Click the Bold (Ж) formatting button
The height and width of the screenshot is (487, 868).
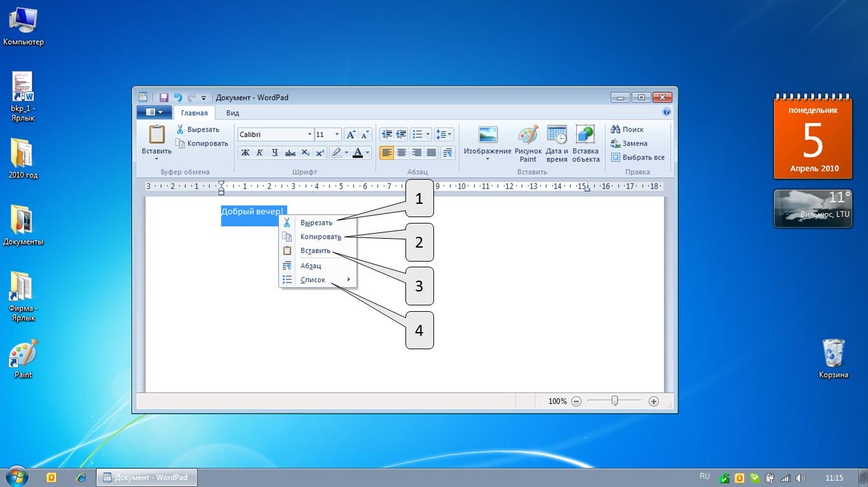[245, 153]
